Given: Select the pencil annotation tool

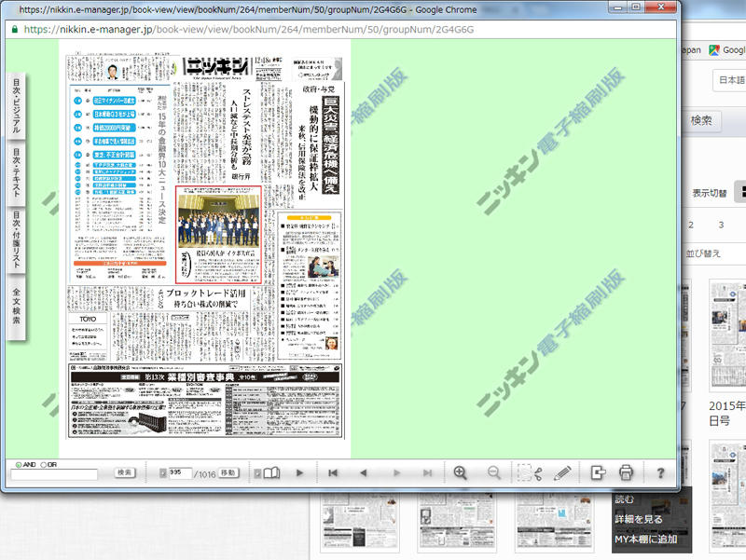Looking at the screenshot, I should point(562,473).
